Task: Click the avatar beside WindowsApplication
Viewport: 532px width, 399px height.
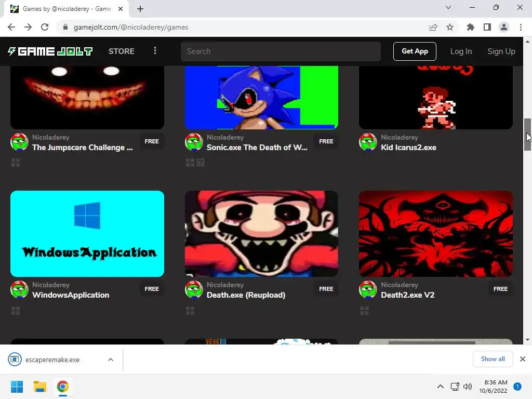Action: (x=19, y=290)
